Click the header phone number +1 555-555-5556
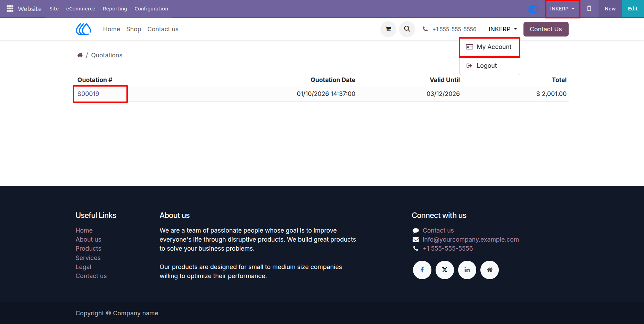644x324 pixels. click(454, 29)
